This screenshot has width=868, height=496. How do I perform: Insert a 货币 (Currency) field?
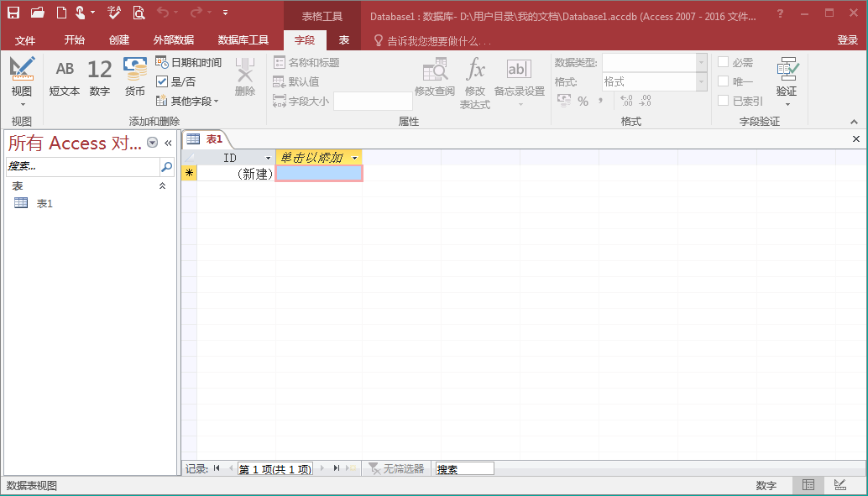click(134, 76)
